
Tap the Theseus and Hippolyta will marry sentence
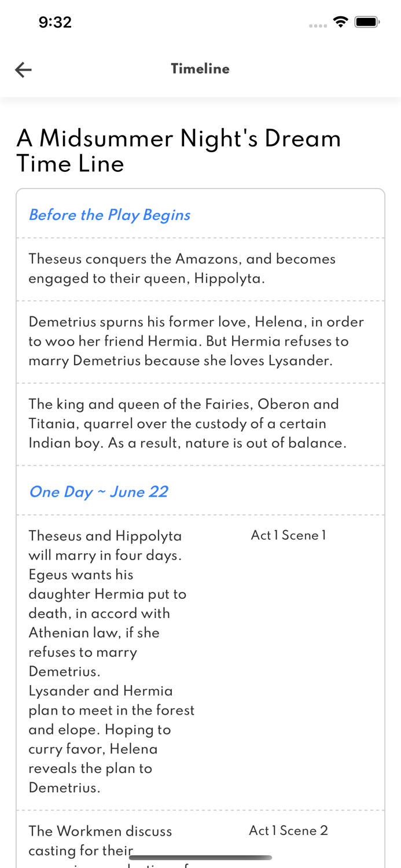pyautogui.click(x=105, y=546)
